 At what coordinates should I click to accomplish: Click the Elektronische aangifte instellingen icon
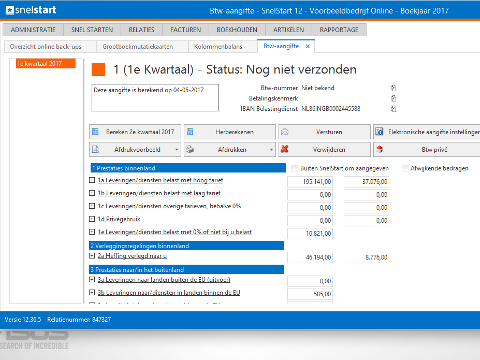[x=379, y=132]
